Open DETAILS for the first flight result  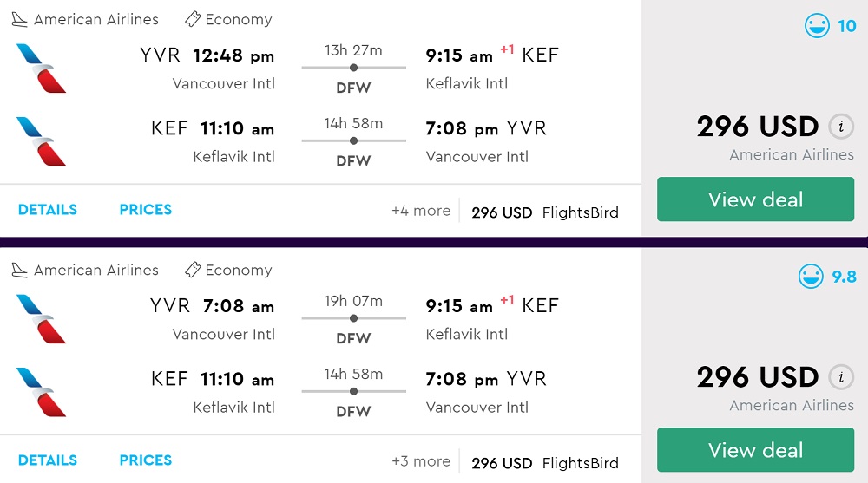(48, 210)
